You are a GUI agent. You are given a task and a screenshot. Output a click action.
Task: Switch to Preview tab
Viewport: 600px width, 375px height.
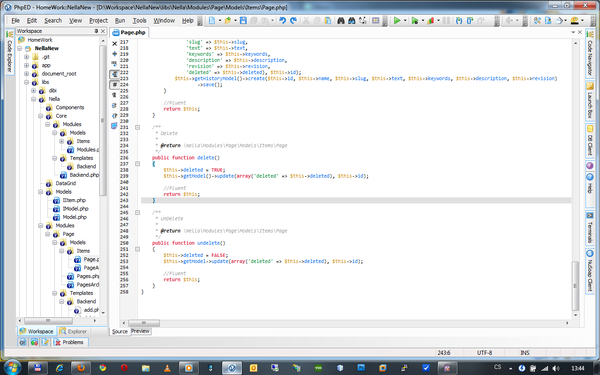point(140,331)
